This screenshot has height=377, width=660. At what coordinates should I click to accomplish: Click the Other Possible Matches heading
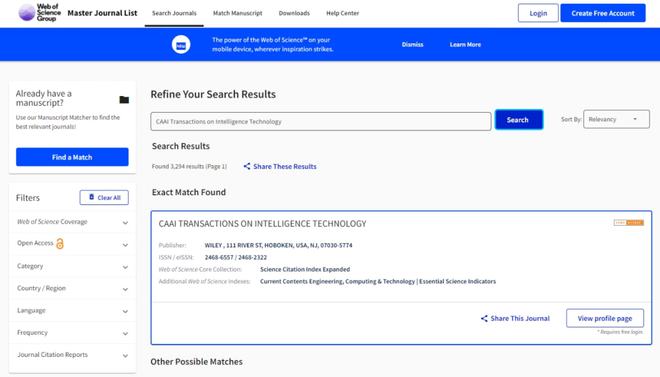click(x=197, y=362)
